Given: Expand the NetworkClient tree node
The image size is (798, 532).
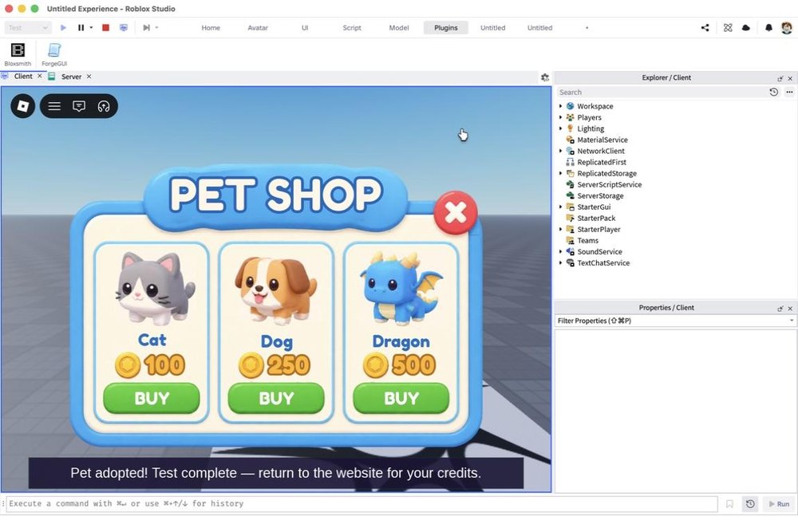Looking at the screenshot, I should click(x=560, y=151).
